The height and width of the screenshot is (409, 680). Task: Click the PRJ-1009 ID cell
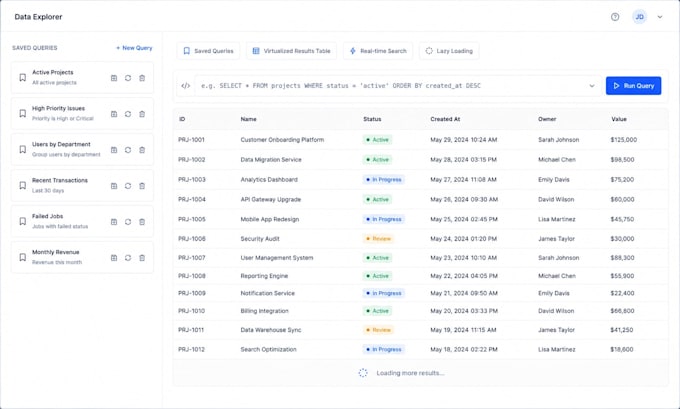coord(192,294)
